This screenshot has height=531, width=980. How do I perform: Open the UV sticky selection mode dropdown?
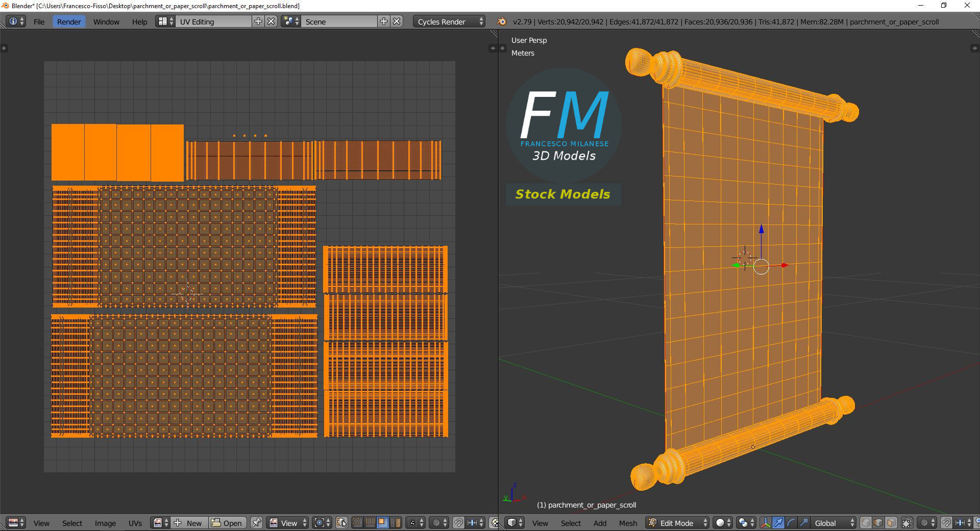click(x=416, y=523)
